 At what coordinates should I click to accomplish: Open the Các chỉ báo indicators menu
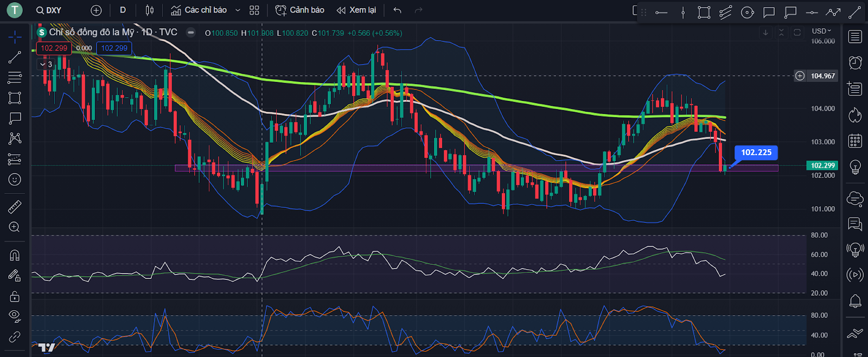199,10
